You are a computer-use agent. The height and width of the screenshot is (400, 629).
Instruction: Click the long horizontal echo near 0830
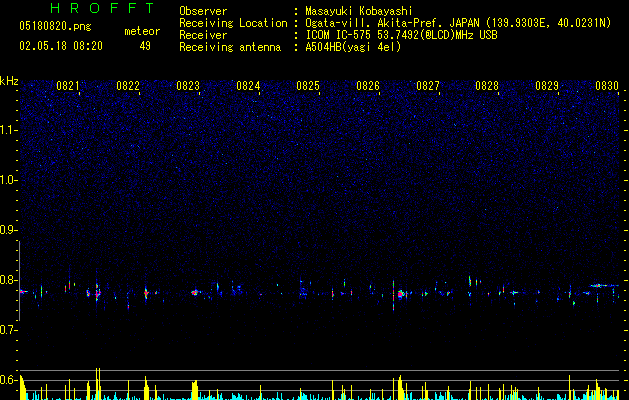(x=604, y=286)
